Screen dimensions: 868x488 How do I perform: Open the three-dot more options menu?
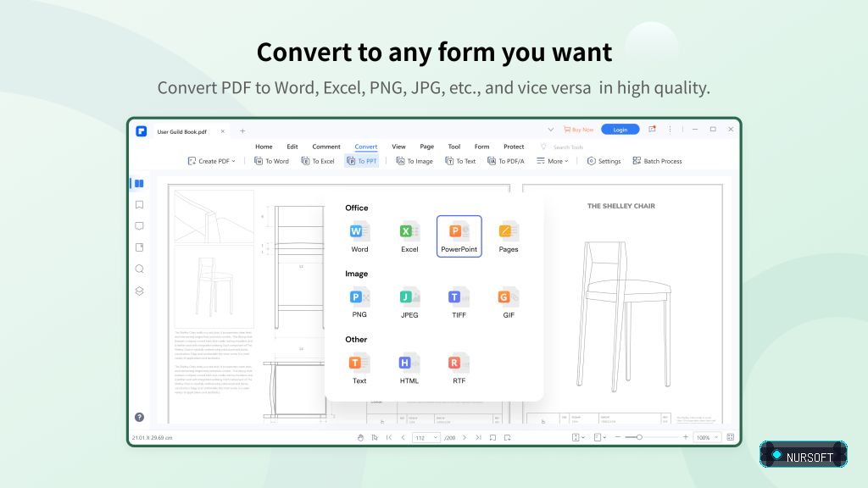click(670, 130)
